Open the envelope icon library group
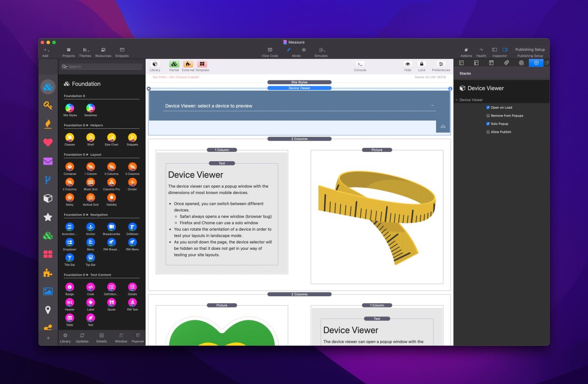Viewport: 588px width, 384px height. tap(48, 161)
